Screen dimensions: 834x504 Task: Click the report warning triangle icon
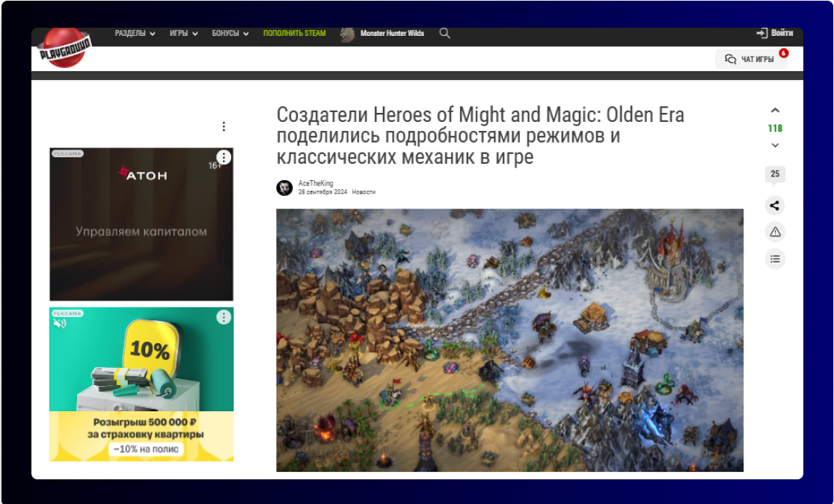point(774,233)
